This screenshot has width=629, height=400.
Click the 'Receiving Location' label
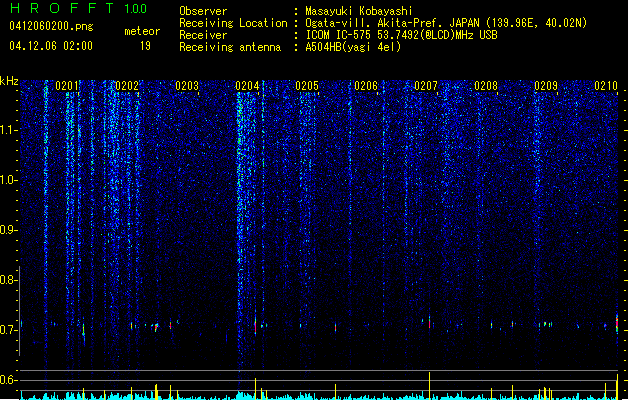pyautogui.click(x=233, y=23)
